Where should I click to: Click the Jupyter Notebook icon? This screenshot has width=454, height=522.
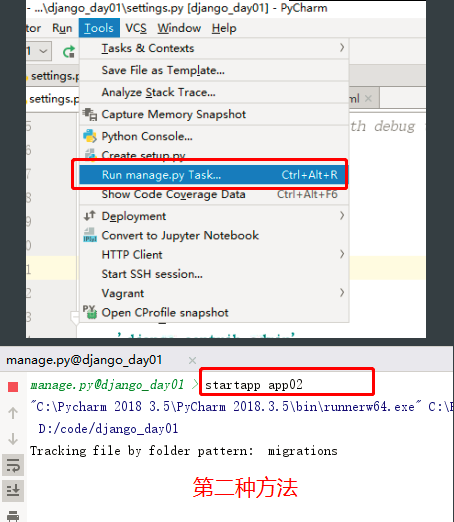coord(90,235)
